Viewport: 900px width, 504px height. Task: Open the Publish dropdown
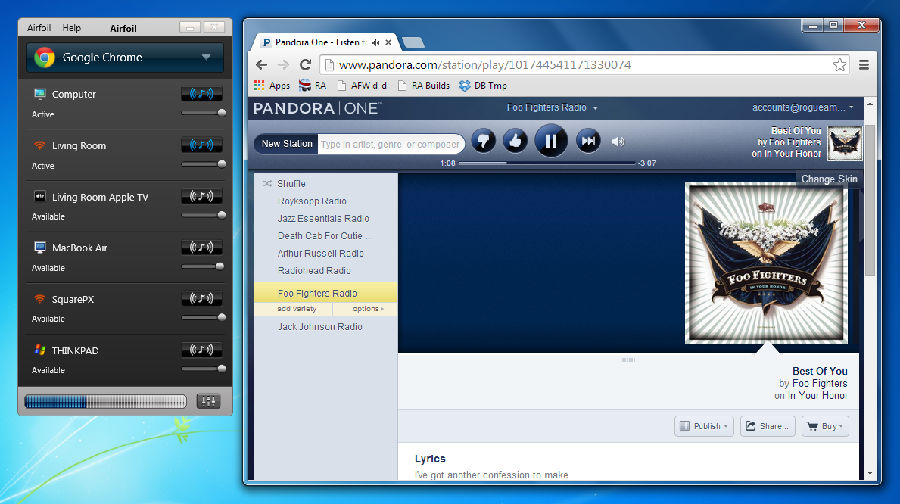pyautogui.click(x=704, y=426)
